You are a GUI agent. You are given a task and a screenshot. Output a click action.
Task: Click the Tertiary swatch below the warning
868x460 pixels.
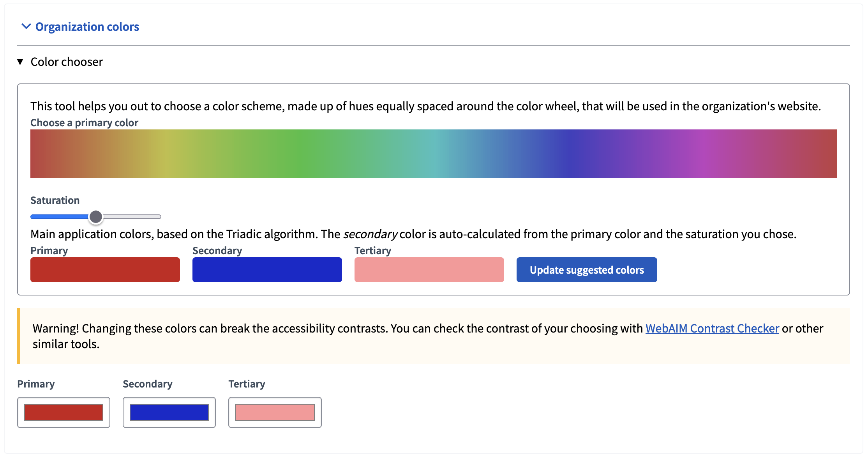tap(275, 411)
